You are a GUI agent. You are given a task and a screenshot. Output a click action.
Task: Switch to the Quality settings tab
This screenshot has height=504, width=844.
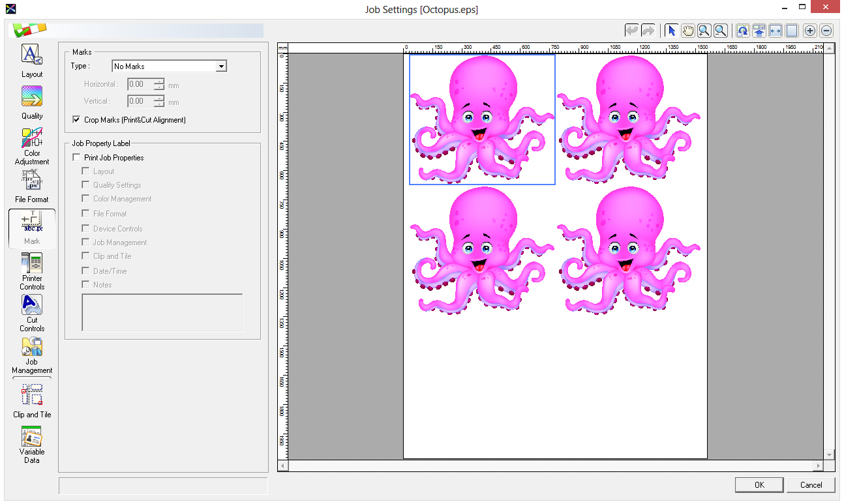(32, 102)
